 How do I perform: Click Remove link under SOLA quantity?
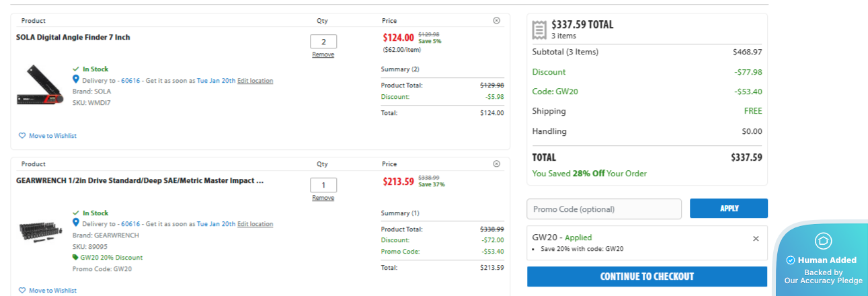[x=323, y=54]
